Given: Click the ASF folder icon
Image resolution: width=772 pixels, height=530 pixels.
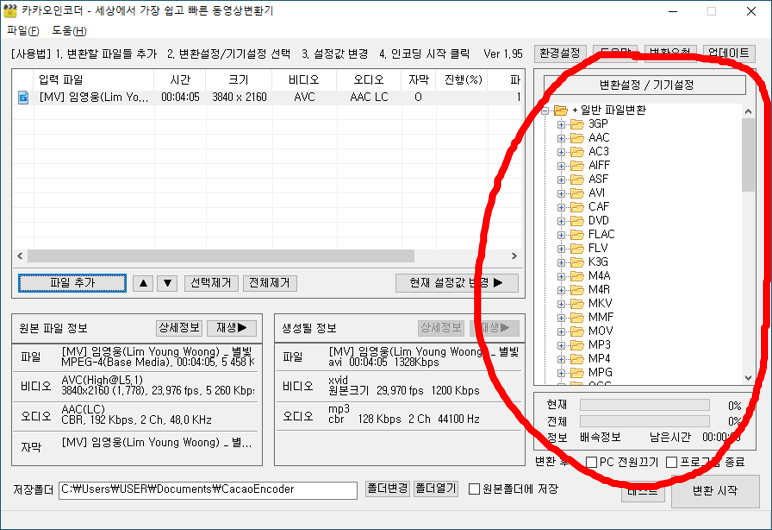Looking at the screenshot, I should click(x=577, y=179).
